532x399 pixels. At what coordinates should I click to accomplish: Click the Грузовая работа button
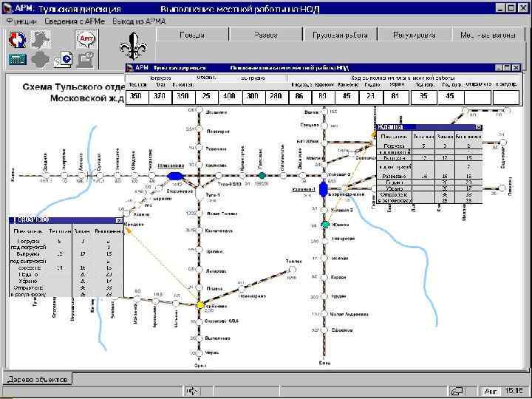(x=341, y=35)
